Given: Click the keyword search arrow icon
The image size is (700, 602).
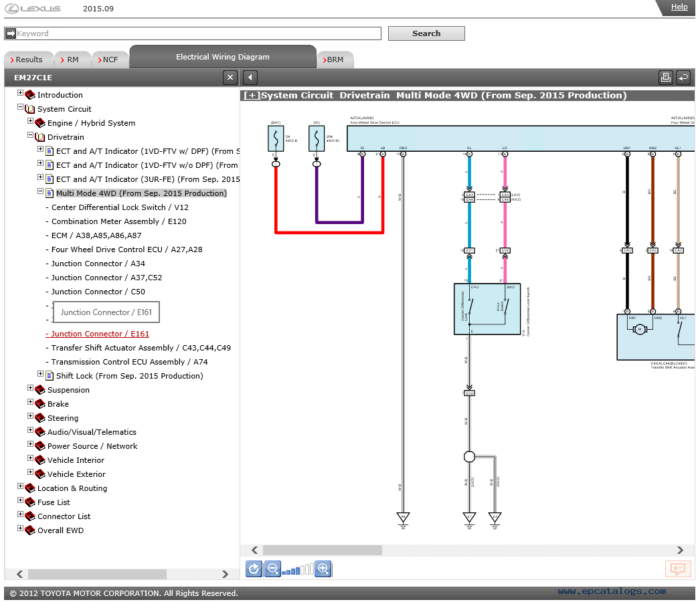Looking at the screenshot, I should coord(11,33).
